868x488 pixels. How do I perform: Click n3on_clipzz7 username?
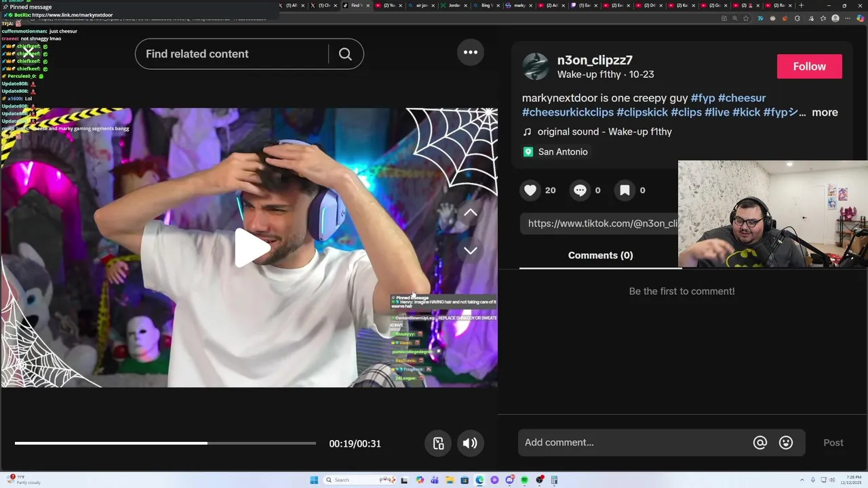click(x=595, y=60)
